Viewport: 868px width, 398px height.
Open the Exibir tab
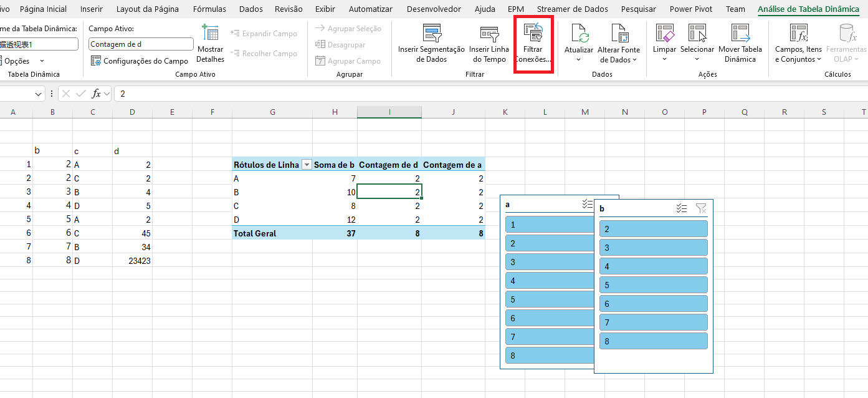pos(325,9)
